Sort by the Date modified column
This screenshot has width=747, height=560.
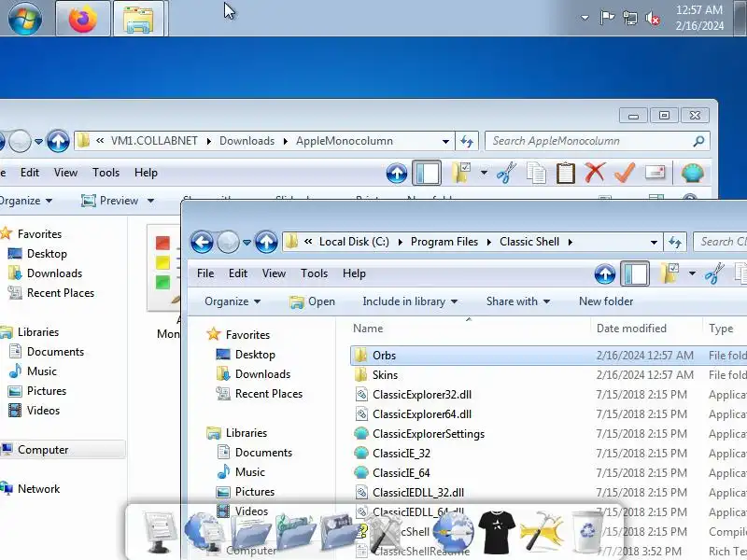click(631, 329)
